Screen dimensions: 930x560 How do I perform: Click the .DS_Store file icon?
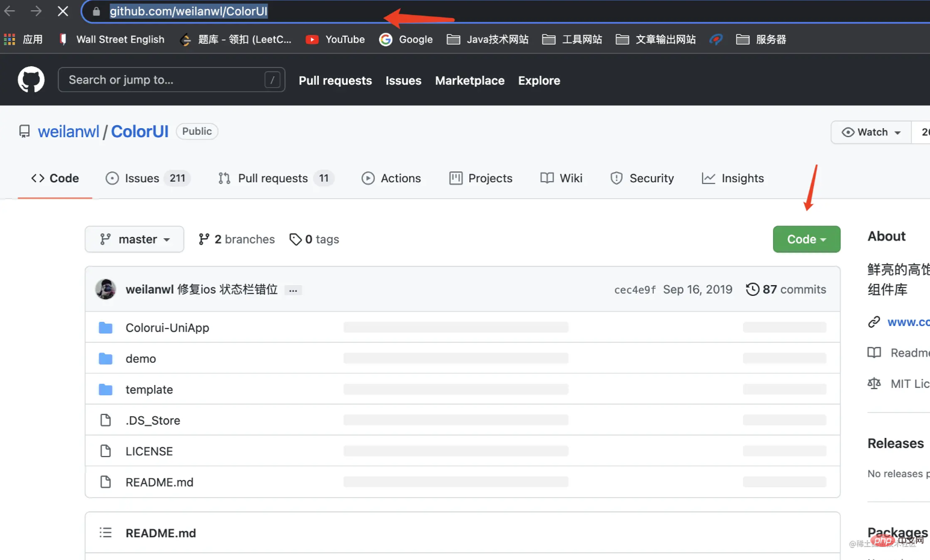(106, 420)
